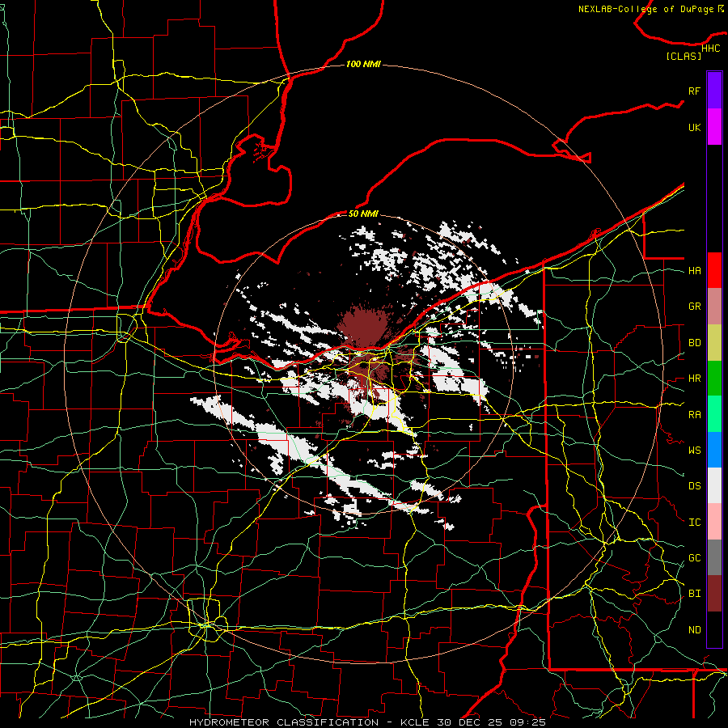Click the 'KCLE' radar site identifier

(x=415, y=722)
